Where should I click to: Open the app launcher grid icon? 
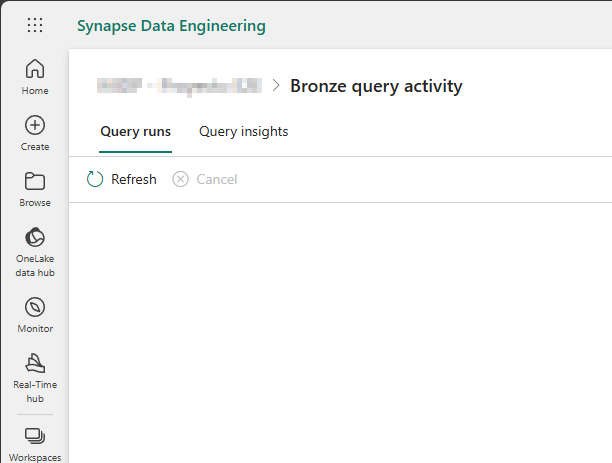coord(35,25)
